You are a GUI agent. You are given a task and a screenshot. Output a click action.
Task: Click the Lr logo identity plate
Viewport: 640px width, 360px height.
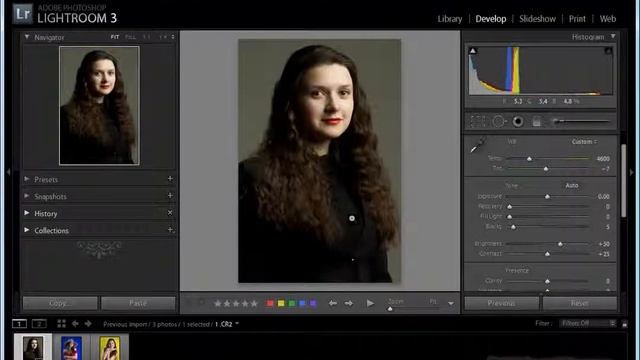(22, 13)
